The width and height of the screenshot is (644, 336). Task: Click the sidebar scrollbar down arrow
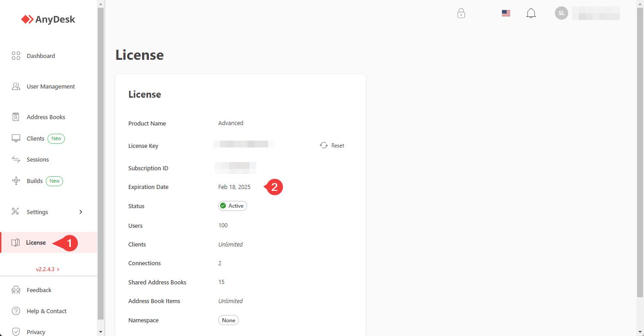pos(101,331)
